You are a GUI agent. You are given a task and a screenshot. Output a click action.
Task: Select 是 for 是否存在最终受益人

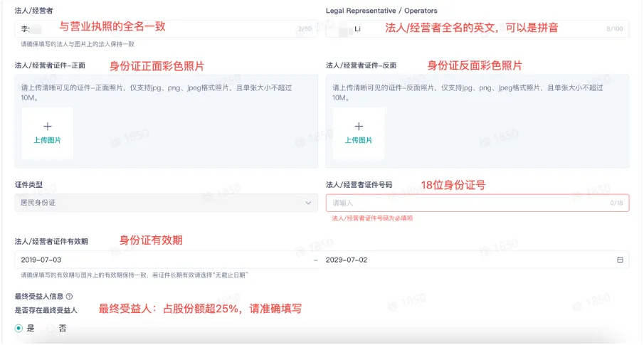point(19,328)
